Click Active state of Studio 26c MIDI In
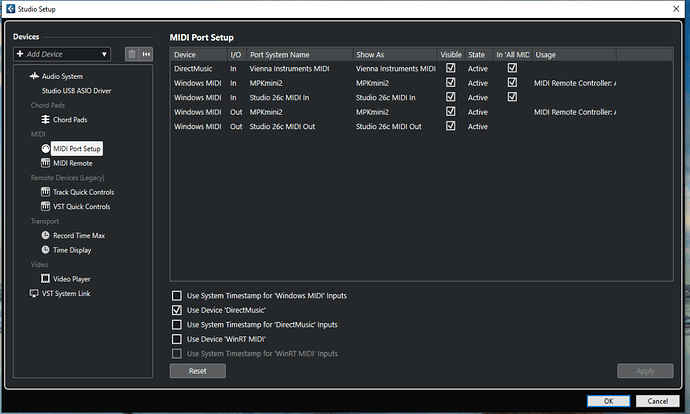This screenshot has height=414, width=690. click(477, 98)
